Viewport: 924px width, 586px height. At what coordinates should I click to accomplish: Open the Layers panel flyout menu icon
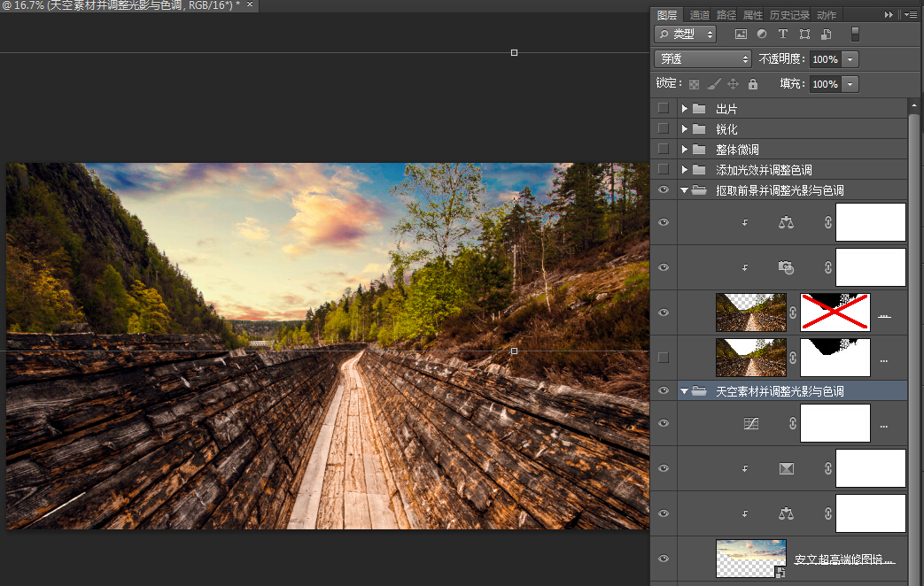911,15
